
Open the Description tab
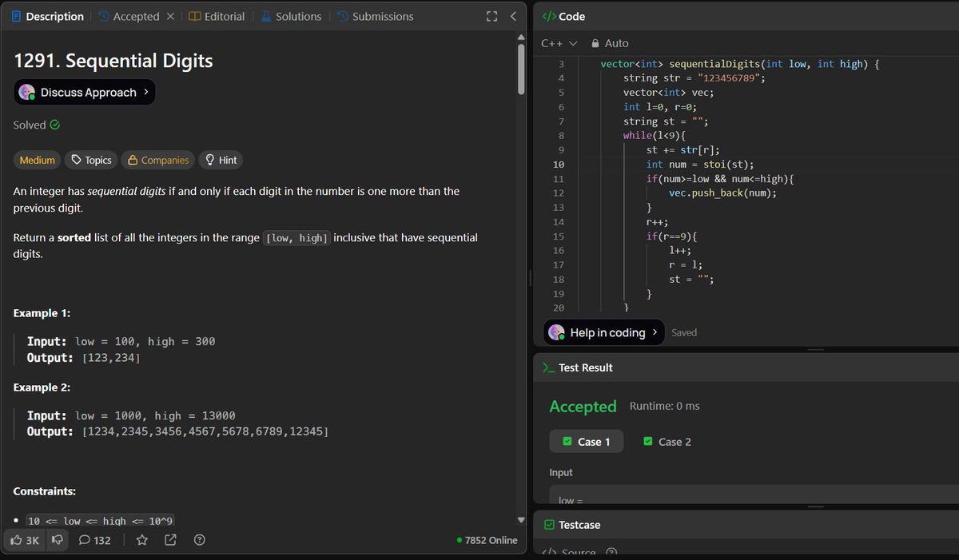tap(47, 16)
